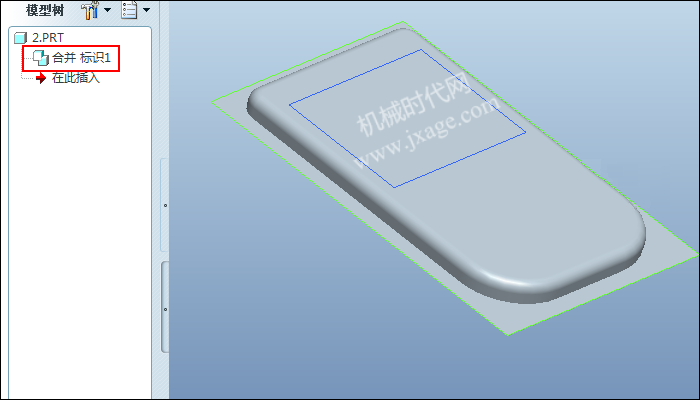
Task: Click the 模型树 panel title
Action: click(45, 10)
